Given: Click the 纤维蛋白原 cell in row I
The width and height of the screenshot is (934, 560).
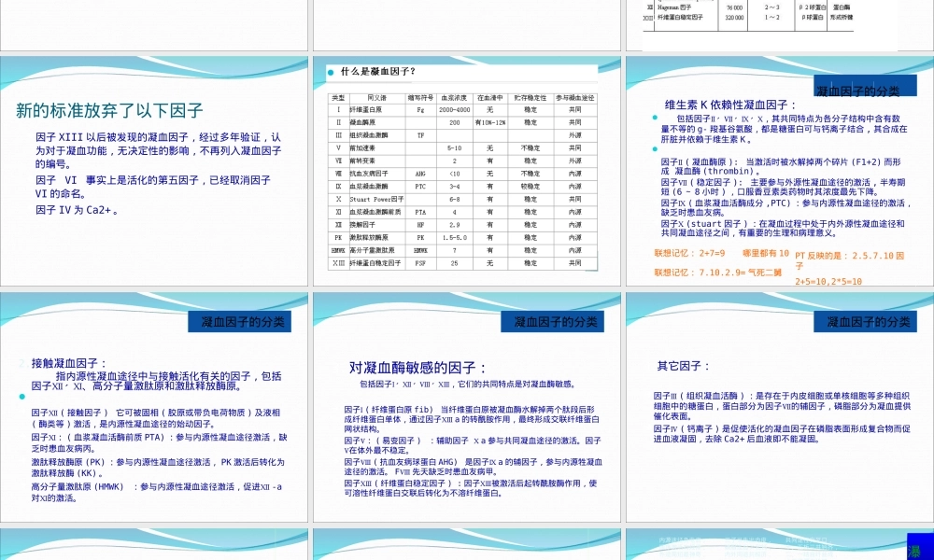Looking at the screenshot, I should pyautogui.click(x=376, y=110).
